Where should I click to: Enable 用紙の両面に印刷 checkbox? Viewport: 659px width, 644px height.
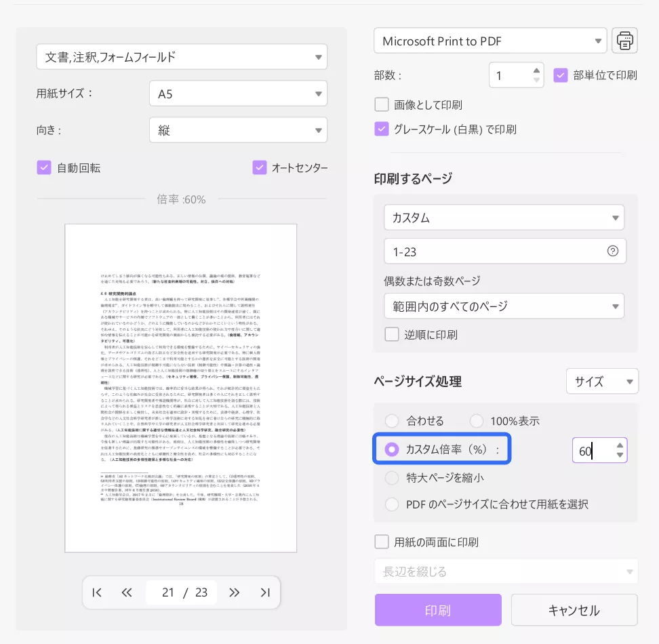coord(382,542)
